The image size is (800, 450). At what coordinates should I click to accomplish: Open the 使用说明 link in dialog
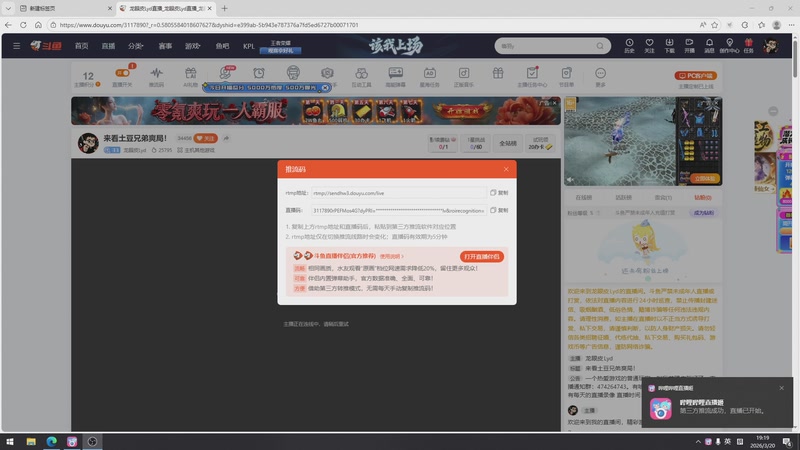click(x=391, y=257)
